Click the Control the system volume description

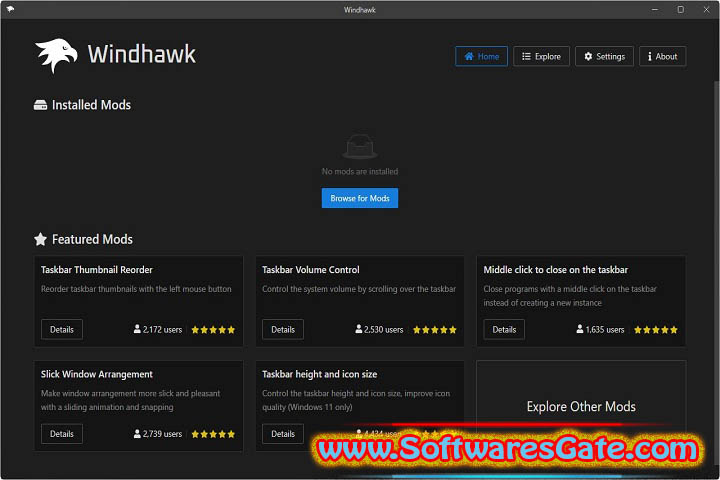(359, 289)
